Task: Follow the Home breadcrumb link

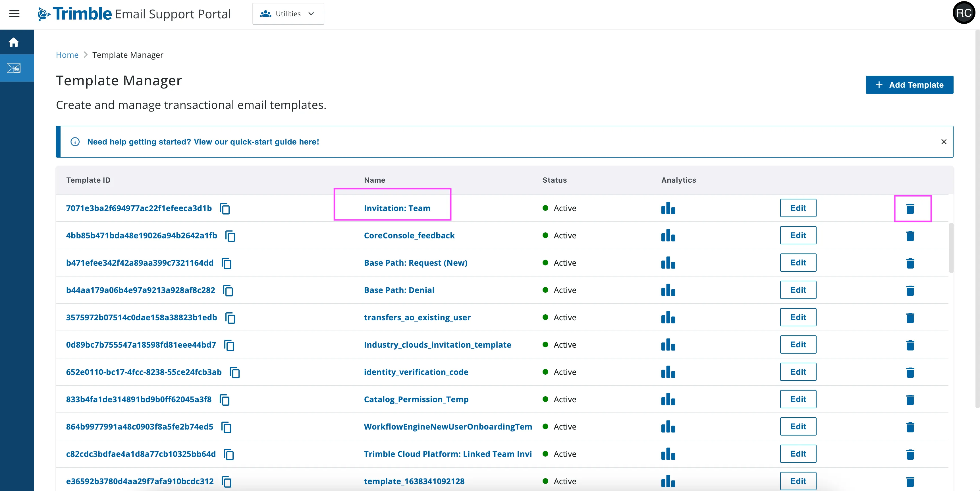Action: tap(67, 55)
